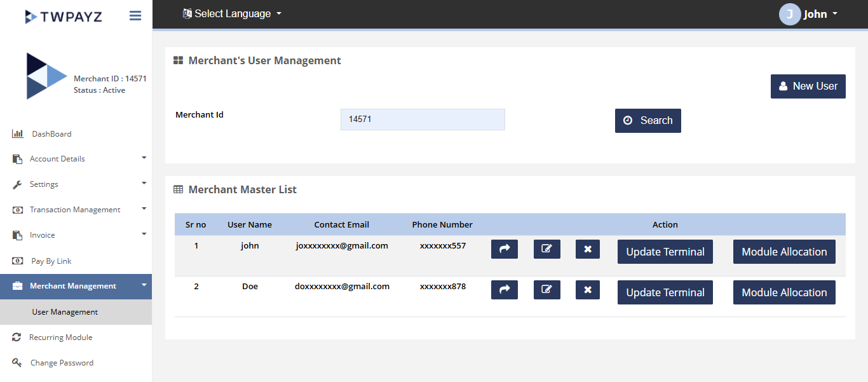Image resolution: width=868 pixels, height=382 pixels.
Task: Click the Merchant Id input field
Action: click(x=423, y=119)
